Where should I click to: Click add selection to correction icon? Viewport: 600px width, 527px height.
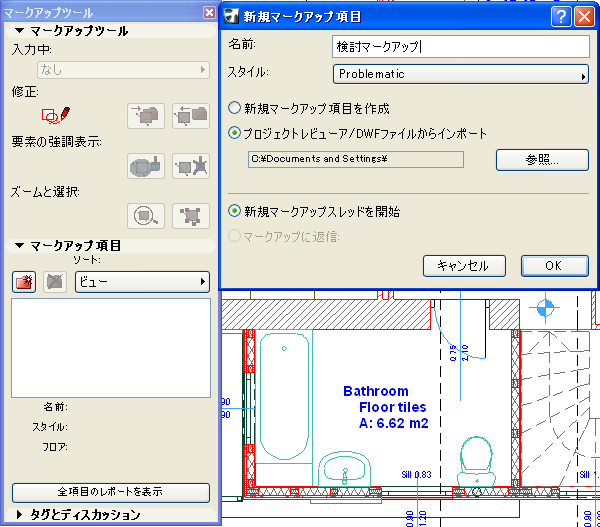146,116
